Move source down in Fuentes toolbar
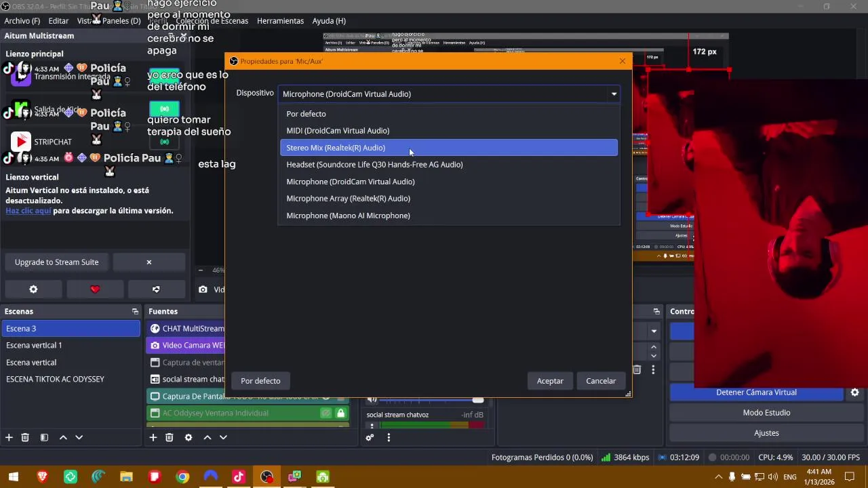This screenshot has width=868, height=488. [x=223, y=438]
